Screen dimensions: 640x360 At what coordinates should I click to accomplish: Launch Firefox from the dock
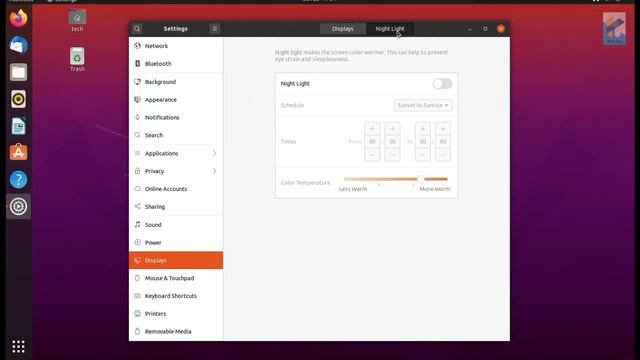pos(18,18)
